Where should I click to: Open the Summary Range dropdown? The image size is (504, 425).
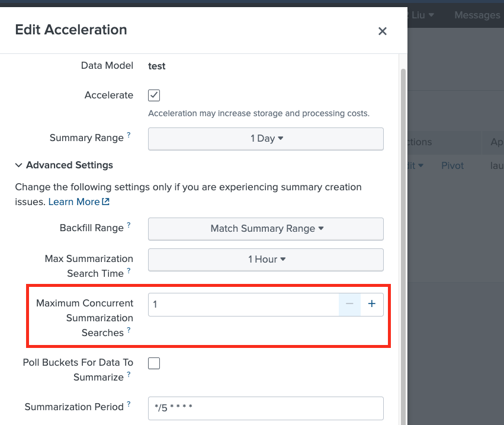265,138
